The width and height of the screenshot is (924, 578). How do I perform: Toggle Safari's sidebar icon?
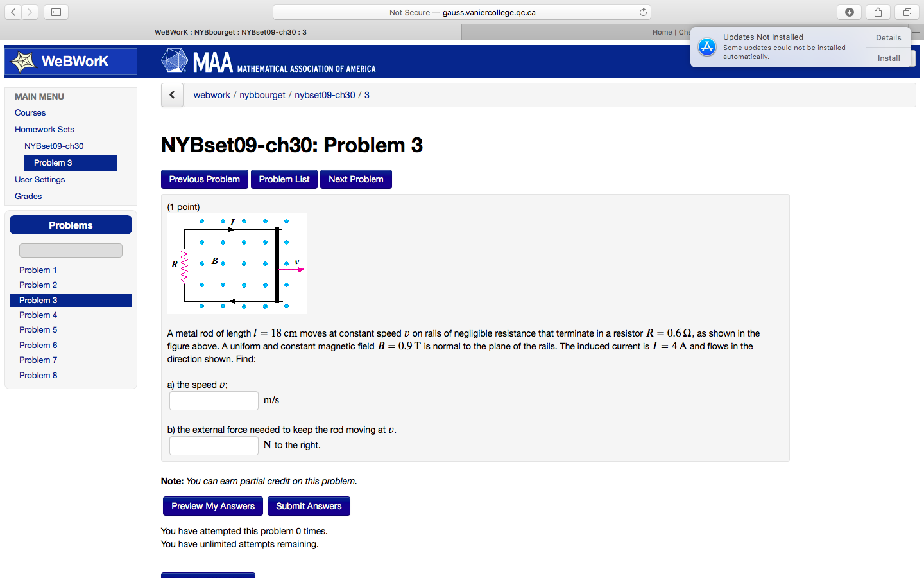tap(56, 12)
